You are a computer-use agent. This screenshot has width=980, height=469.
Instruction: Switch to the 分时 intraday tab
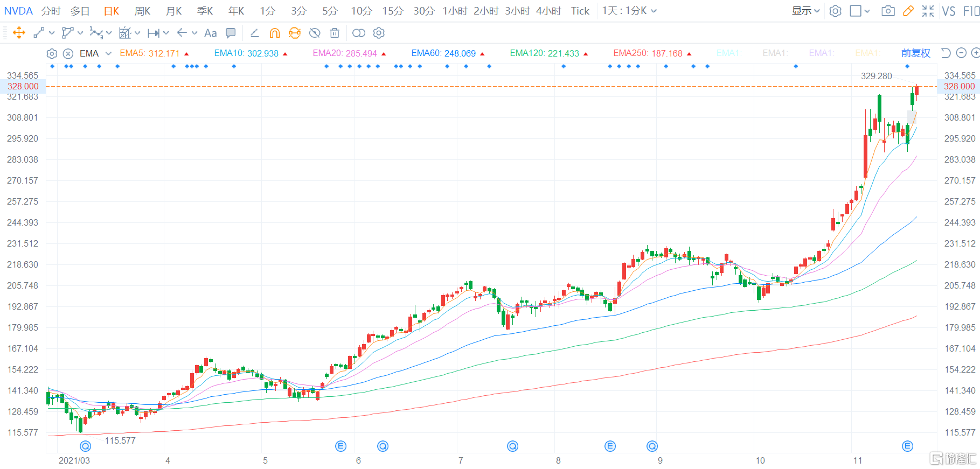pyautogui.click(x=51, y=11)
